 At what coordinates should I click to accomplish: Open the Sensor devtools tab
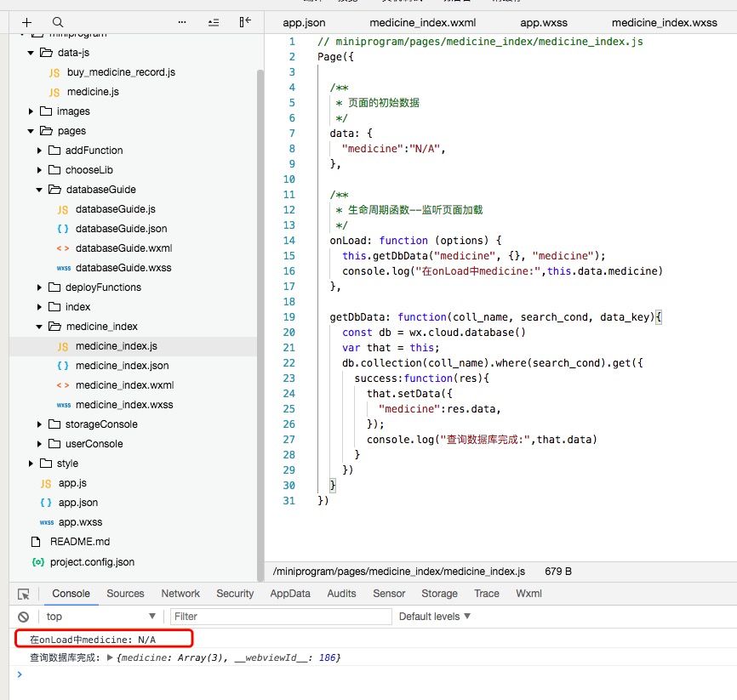point(389,594)
